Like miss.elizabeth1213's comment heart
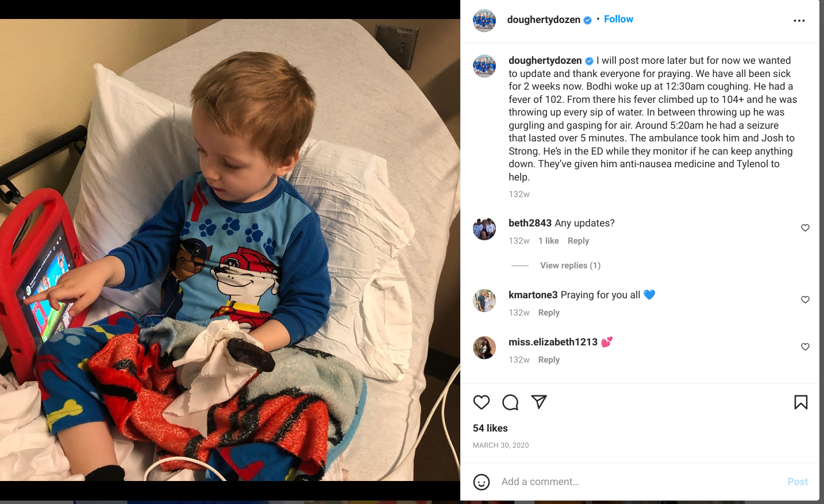This screenshot has width=824, height=504. coord(806,347)
